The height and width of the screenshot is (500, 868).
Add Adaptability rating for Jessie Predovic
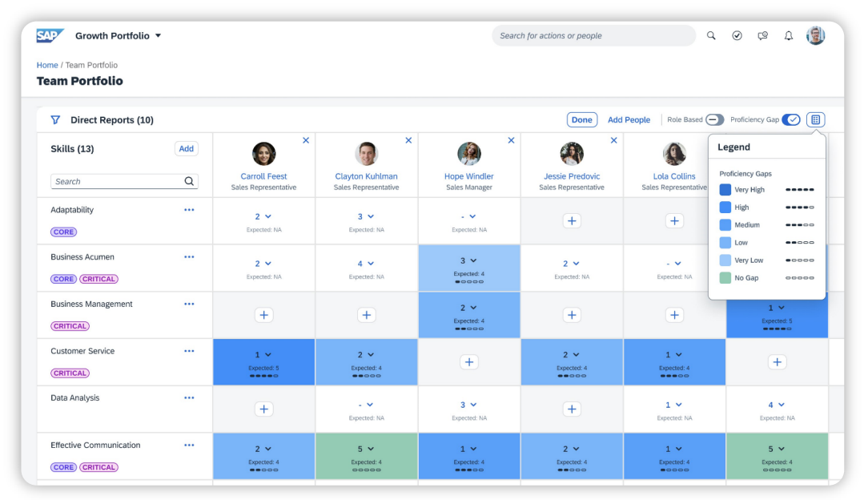572,221
